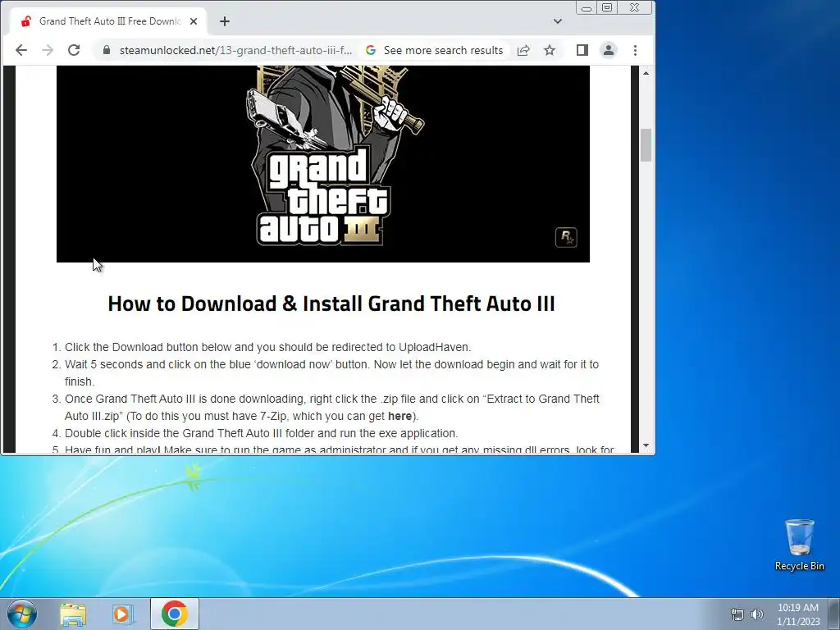Click the network tray icon
The height and width of the screenshot is (630, 840).
(x=737, y=614)
